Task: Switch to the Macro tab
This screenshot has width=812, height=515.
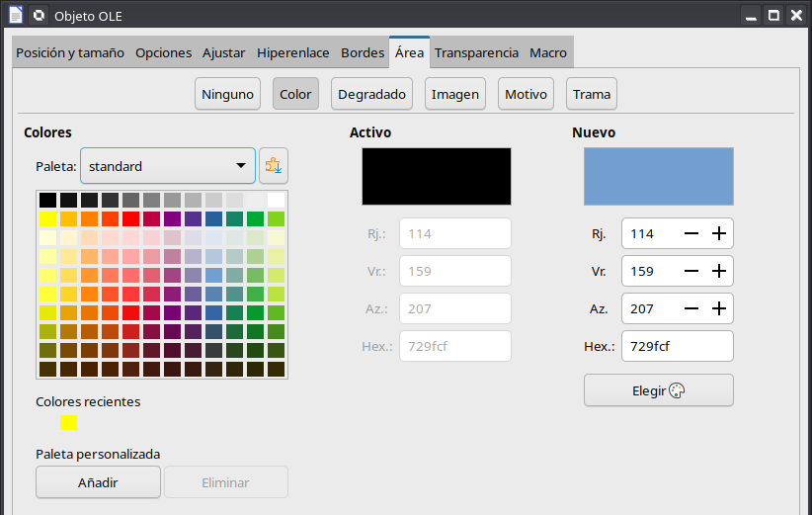Action: click(548, 52)
